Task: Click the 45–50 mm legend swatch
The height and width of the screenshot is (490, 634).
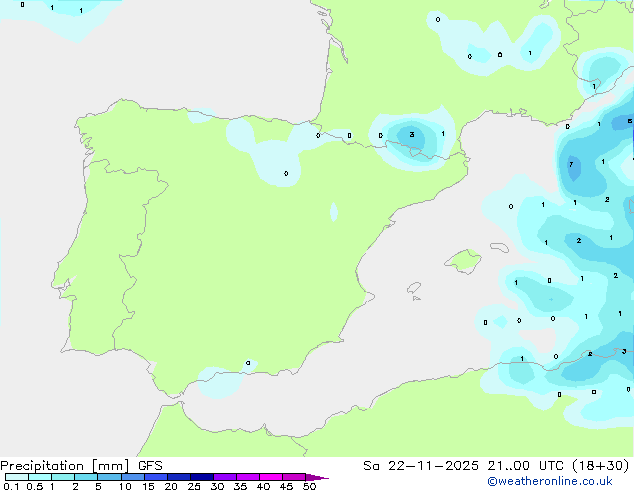Action: 294,477
